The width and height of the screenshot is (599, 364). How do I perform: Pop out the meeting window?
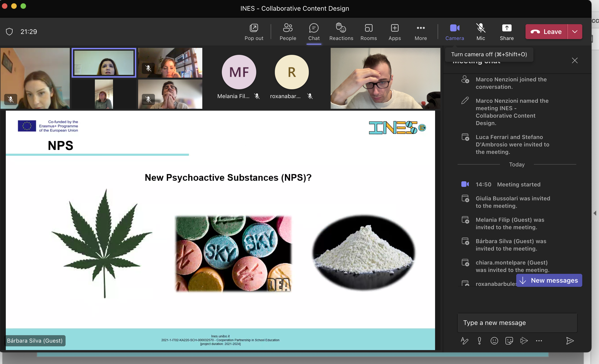(x=254, y=32)
